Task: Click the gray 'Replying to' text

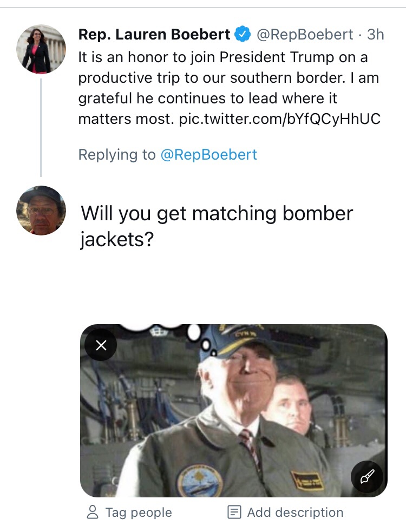Action: pos(116,155)
